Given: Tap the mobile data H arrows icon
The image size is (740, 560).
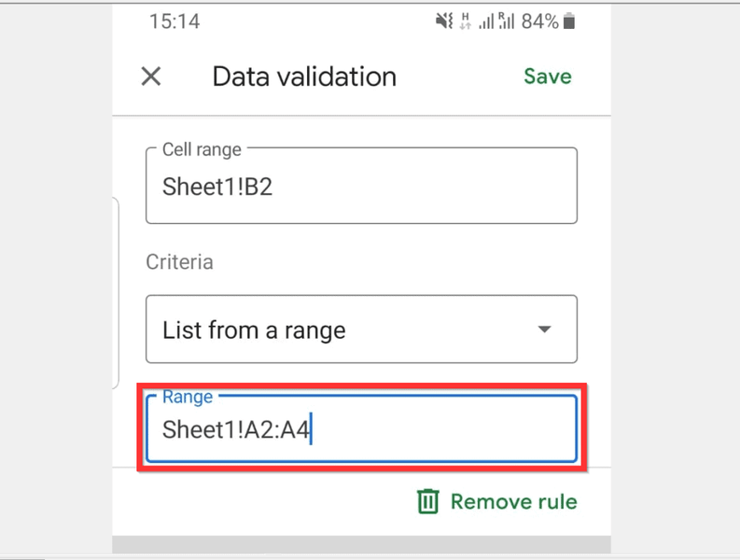Looking at the screenshot, I should click(x=466, y=21).
